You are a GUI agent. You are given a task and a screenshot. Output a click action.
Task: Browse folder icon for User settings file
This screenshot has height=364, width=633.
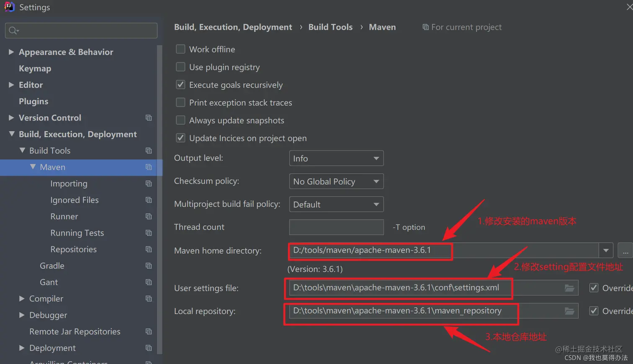pos(569,288)
